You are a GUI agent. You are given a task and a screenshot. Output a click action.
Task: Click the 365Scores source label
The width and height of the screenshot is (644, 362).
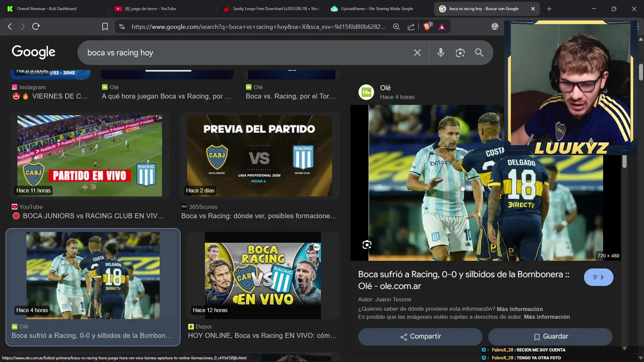[203, 207]
